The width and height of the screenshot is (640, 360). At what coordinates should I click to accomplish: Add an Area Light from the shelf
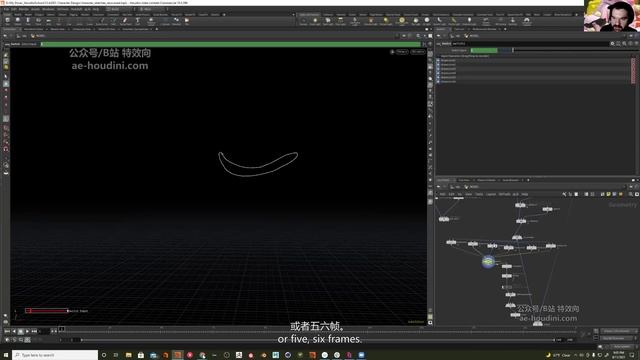point(340,21)
